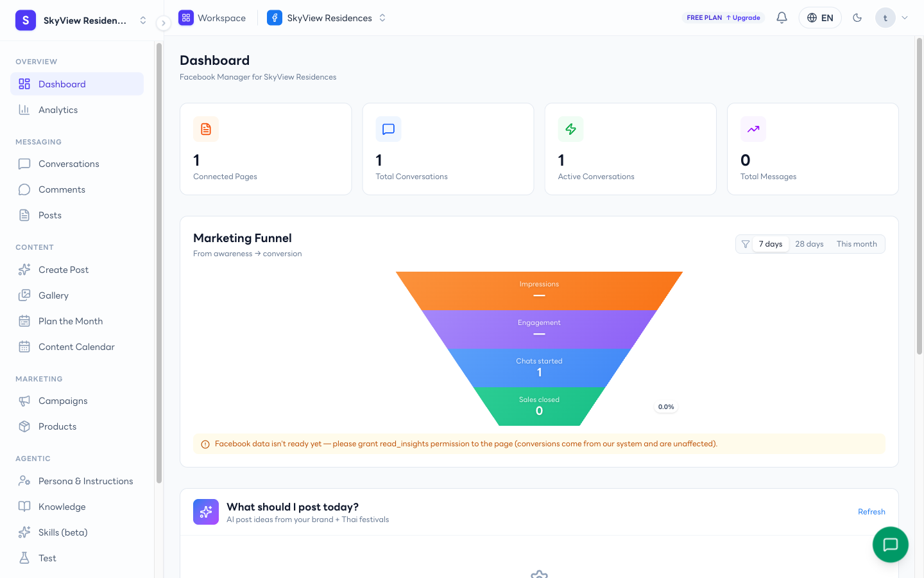Viewport: 924px width, 578px height.
Task: Click the Total Messages trend icon
Action: [753, 129]
